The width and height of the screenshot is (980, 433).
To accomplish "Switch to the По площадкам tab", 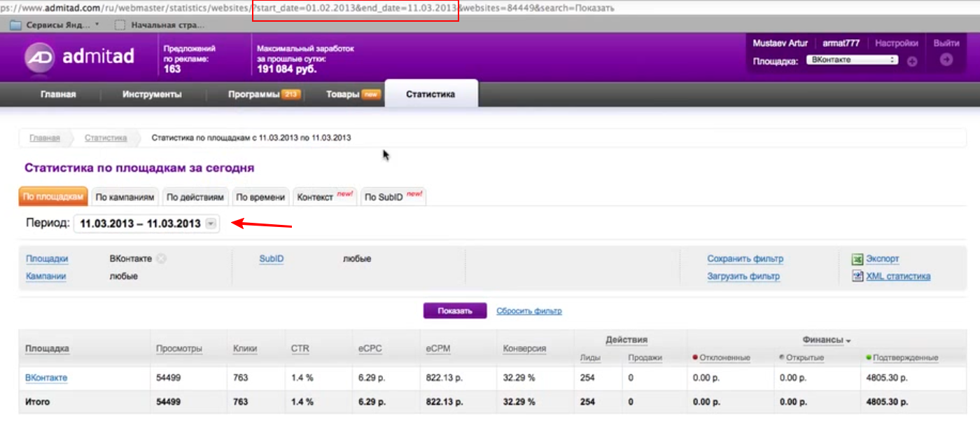I will (x=53, y=198).
